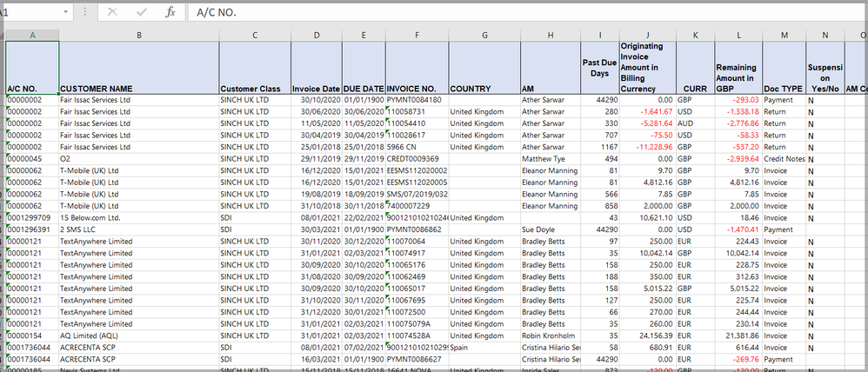The height and width of the screenshot is (372, 868).
Task: Select column J header
Action: (x=648, y=36)
